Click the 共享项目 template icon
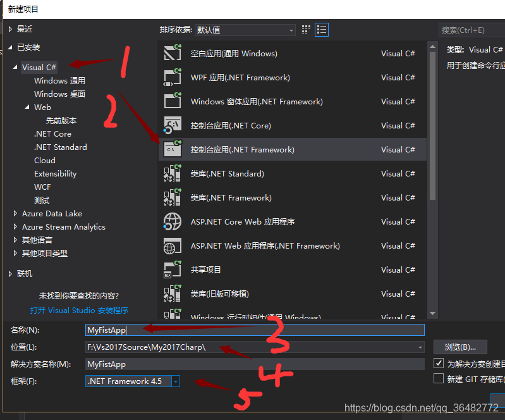The height and width of the screenshot is (420, 505). [173, 269]
